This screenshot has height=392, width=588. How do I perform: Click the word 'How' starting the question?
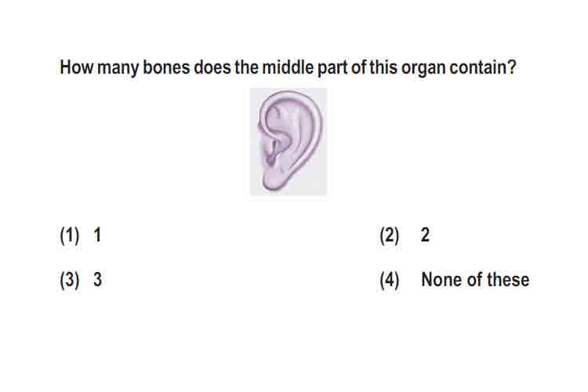click(x=77, y=67)
